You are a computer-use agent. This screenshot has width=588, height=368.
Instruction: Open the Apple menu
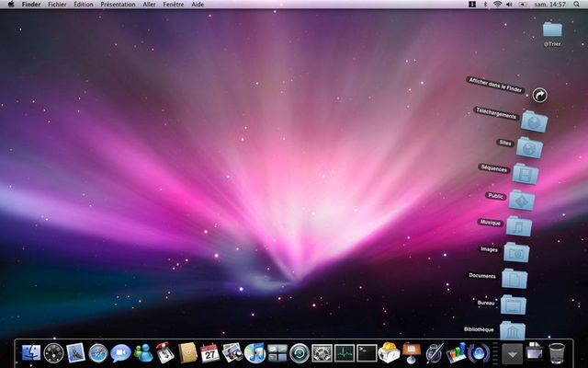(x=11, y=5)
